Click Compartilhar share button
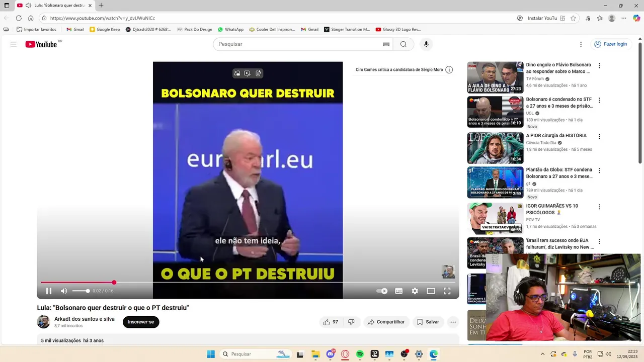Image resolution: width=644 pixels, height=362 pixels. point(386,322)
